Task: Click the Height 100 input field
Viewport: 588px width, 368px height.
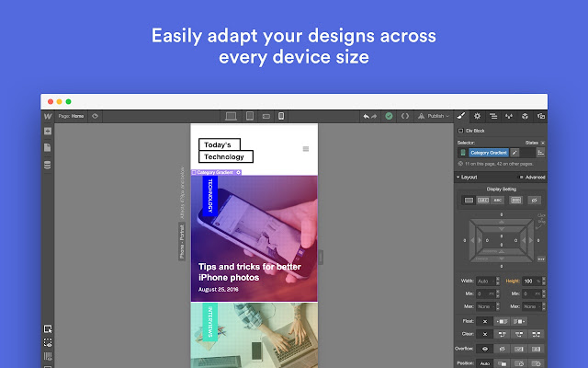Action: click(532, 281)
